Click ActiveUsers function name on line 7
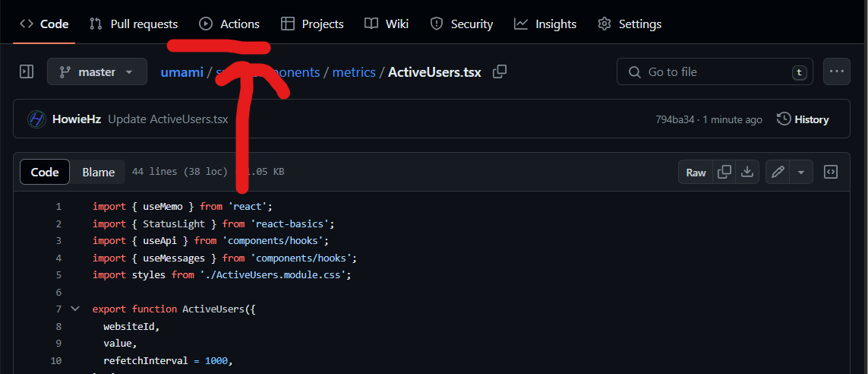The width and height of the screenshot is (868, 374). pos(213,309)
